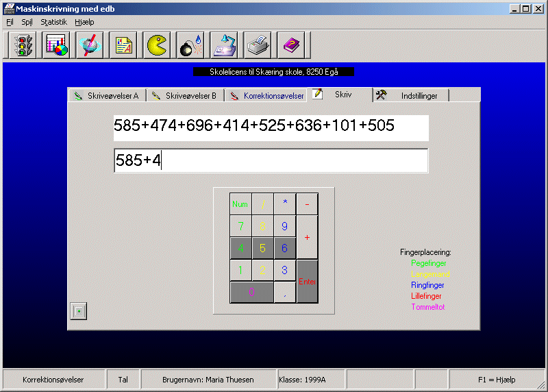The height and width of the screenshot is (392, 548).
Task: Click the crossed-out globe toolbar icon
Action: [89, 45]
